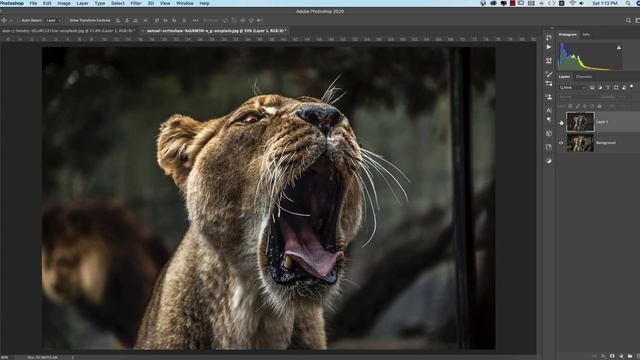This screenshot has width=640, height=360.
Task: Select the Layer 1 thumbnail
Action: (x=580, y=122)
